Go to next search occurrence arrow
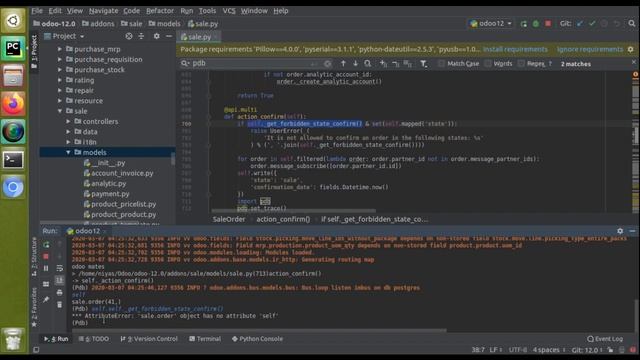 [x=356, y=64]
